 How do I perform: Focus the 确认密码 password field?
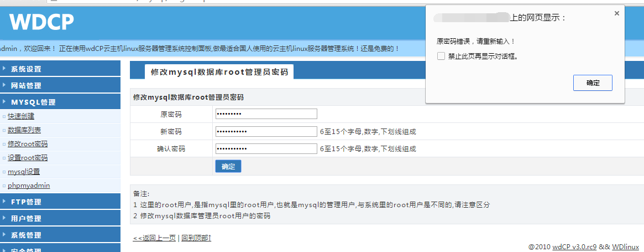point(266,148)
